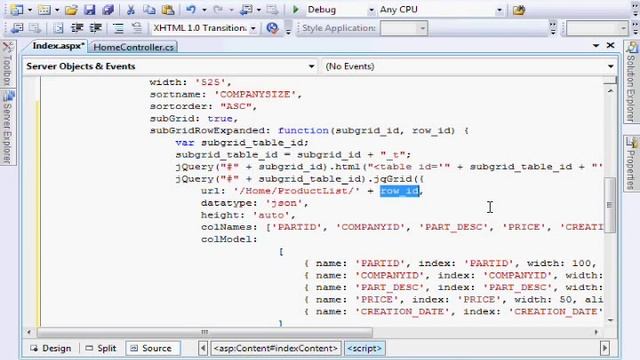Undo the last edit
This screenshot has width=640, height=360.
[x=191, y=9]
